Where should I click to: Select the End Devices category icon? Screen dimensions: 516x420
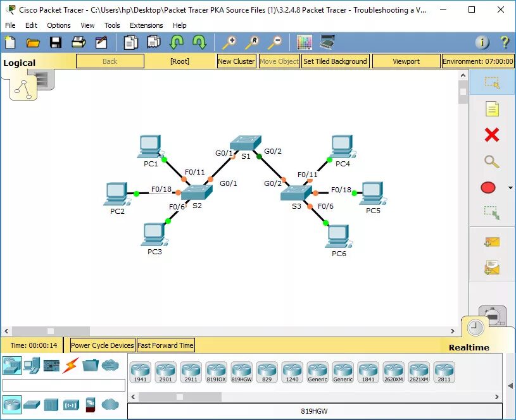32,366
